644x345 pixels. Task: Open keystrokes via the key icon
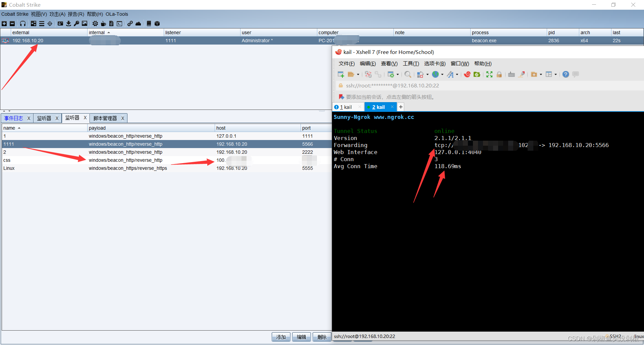click(76, 23)
